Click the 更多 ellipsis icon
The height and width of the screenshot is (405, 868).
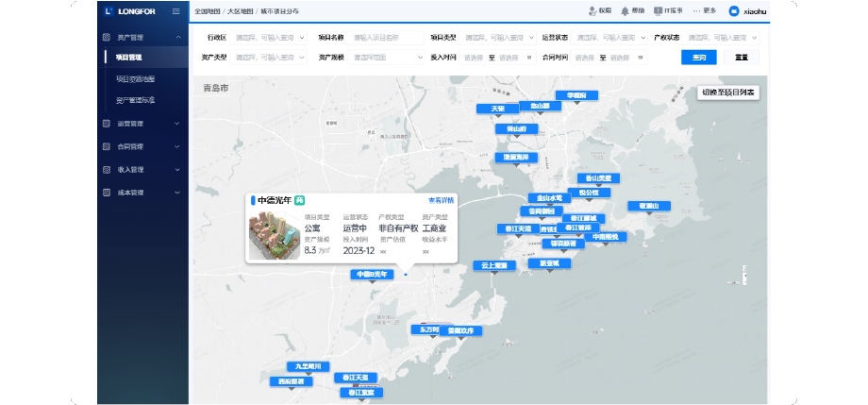[x=696, y=11]
